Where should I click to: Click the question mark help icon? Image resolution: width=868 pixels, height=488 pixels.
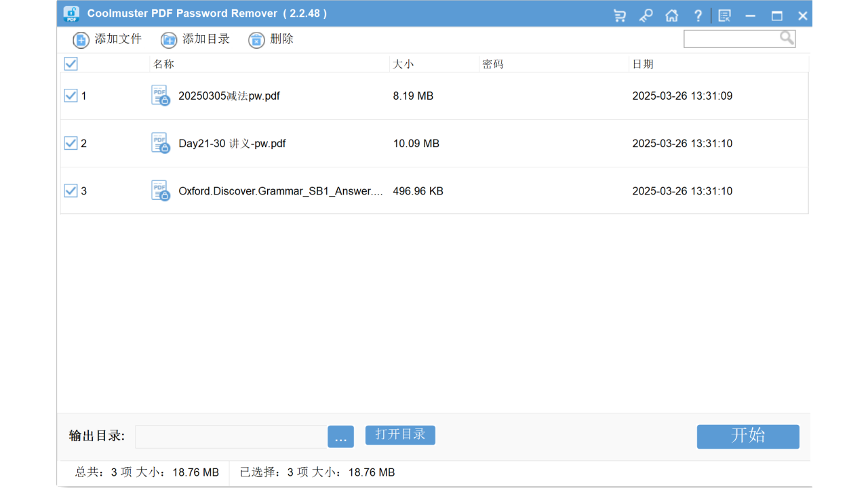tap(698, 15)
